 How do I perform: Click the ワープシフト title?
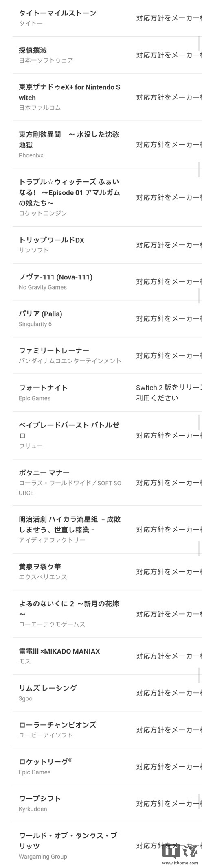(x=40, y=798)
